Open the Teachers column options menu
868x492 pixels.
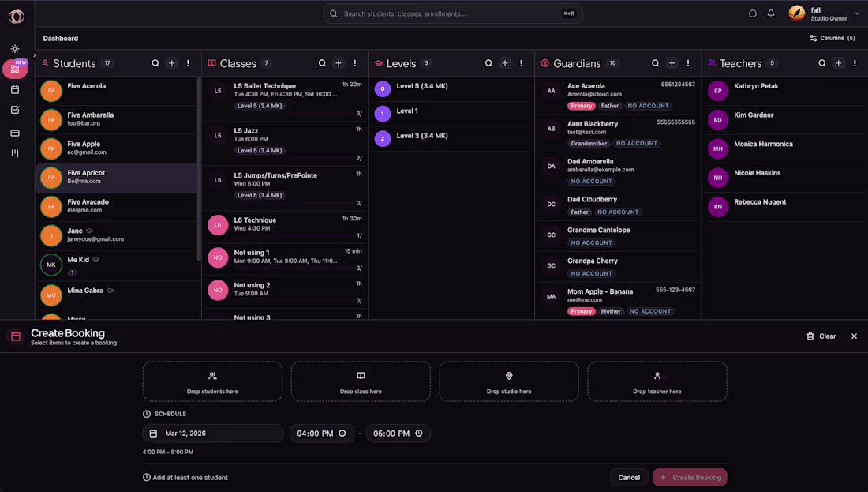click(x=855, y=63)
